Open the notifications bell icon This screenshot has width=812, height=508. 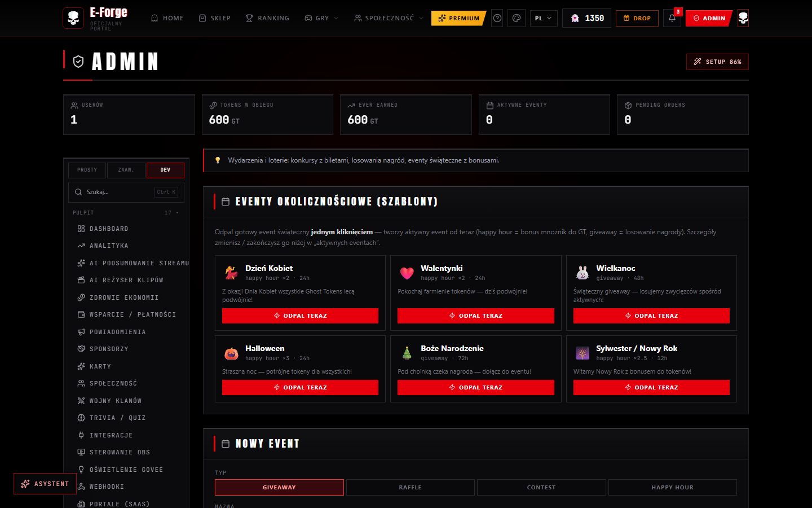[672, 18]
